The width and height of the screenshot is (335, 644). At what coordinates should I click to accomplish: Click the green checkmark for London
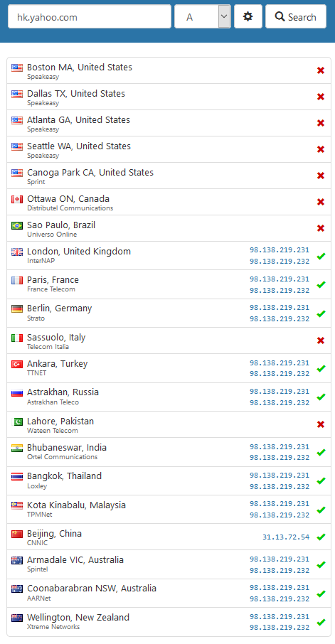[321, 257]
